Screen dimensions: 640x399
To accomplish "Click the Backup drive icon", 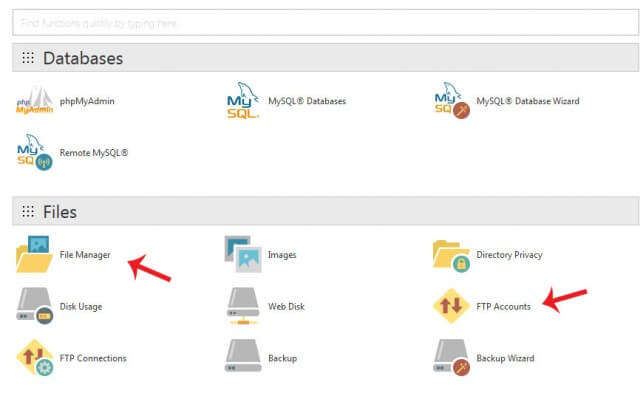I will pos(243,355).
